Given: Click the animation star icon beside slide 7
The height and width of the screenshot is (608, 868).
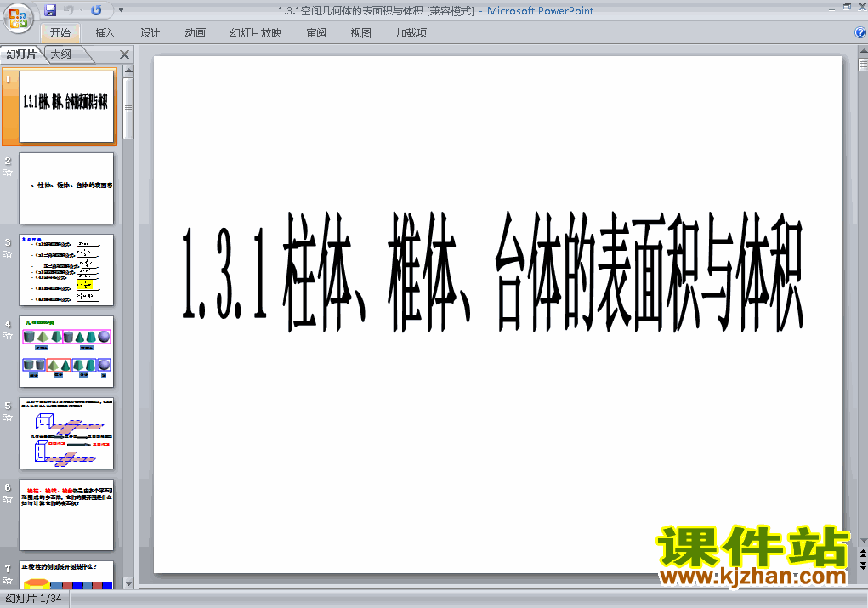Looking at the screenshot, I should pos(8,580).
